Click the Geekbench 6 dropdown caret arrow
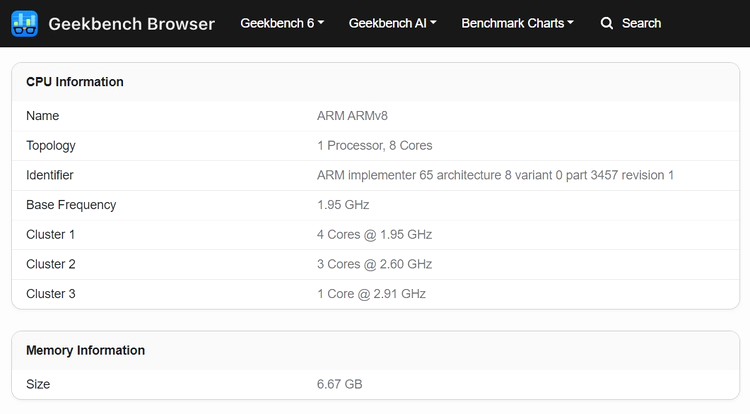 pyautogui.click(x=321, y=22)
